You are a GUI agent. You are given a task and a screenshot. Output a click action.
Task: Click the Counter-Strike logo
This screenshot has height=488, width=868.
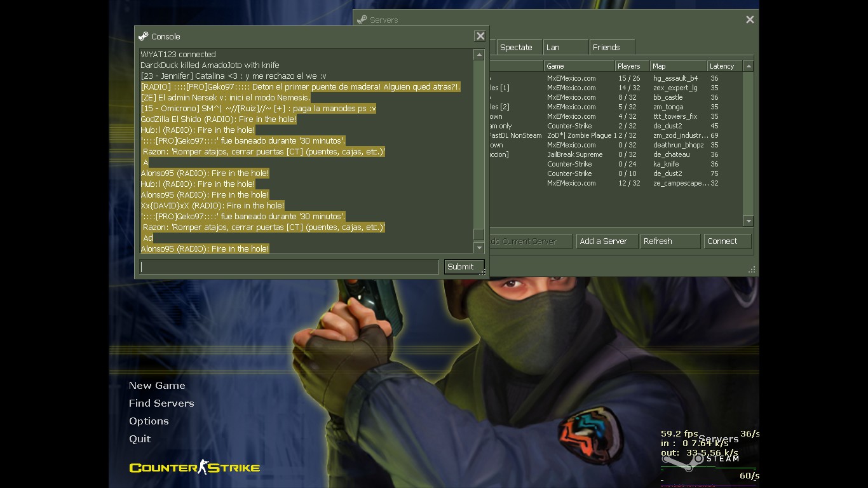coord(194,468)
